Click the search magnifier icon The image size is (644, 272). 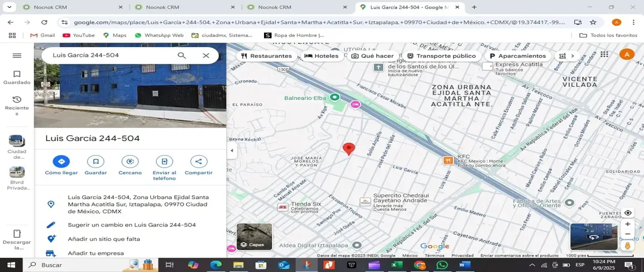coord(182,55)
